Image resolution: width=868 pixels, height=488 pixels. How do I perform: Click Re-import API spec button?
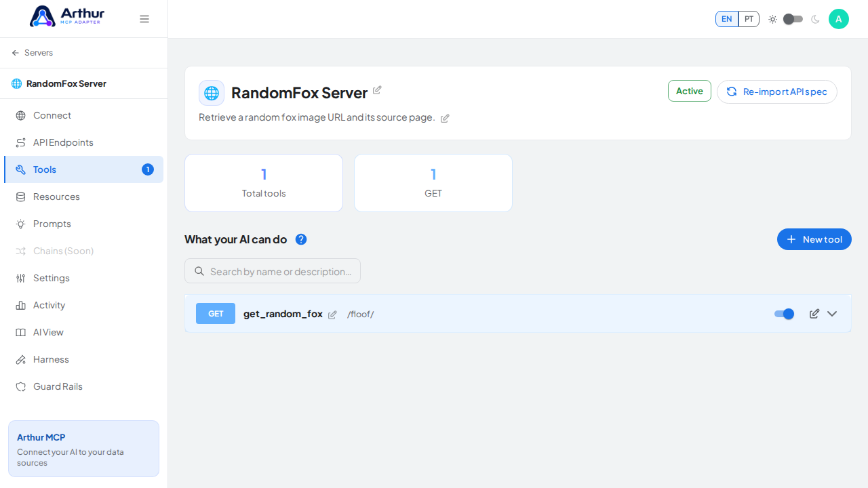pos(777,91)
